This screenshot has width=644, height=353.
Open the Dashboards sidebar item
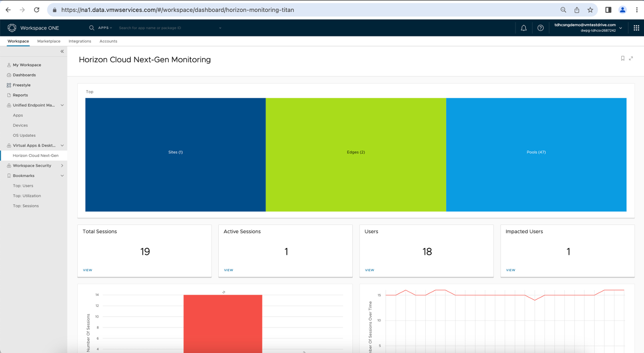click(x=24, y=75)
